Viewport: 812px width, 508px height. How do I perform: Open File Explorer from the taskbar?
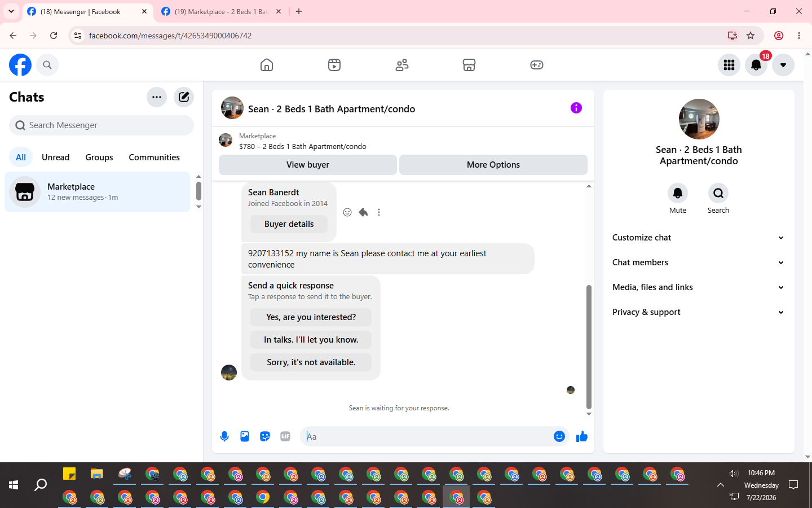click(97, 474)
